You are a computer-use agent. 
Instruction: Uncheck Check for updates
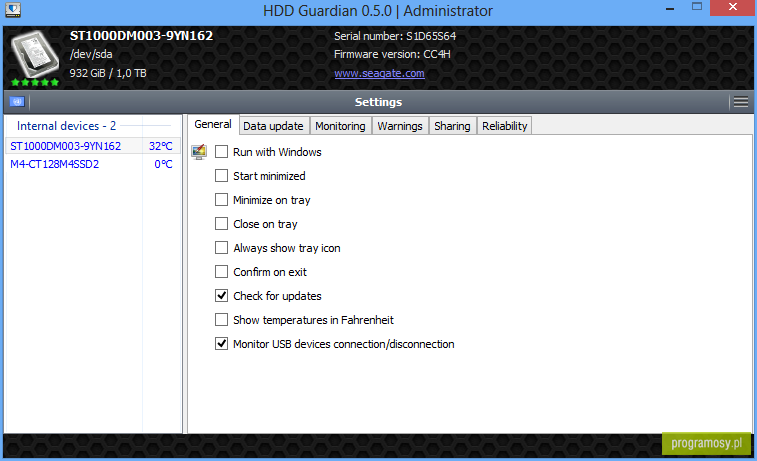[x=221, y=295]
